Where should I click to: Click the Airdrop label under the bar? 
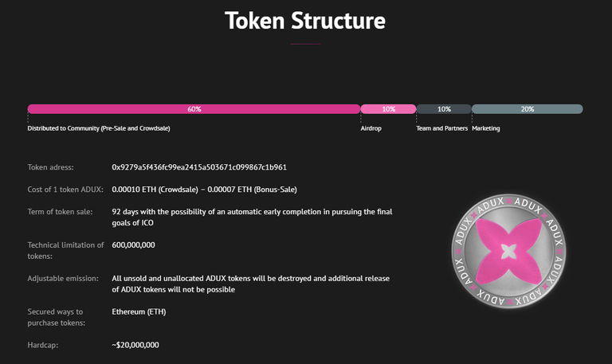[x=371, y=128]
